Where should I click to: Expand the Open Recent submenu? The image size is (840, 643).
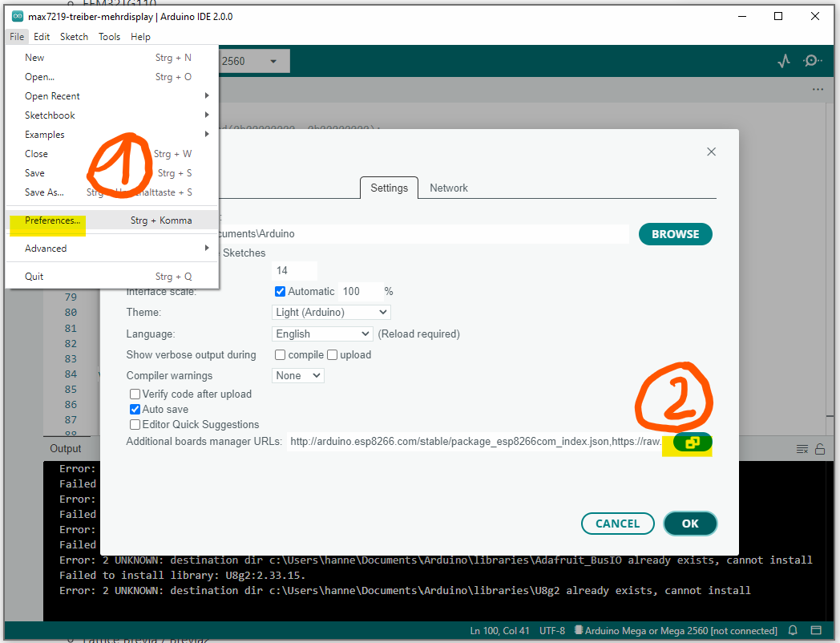(207, 95)
